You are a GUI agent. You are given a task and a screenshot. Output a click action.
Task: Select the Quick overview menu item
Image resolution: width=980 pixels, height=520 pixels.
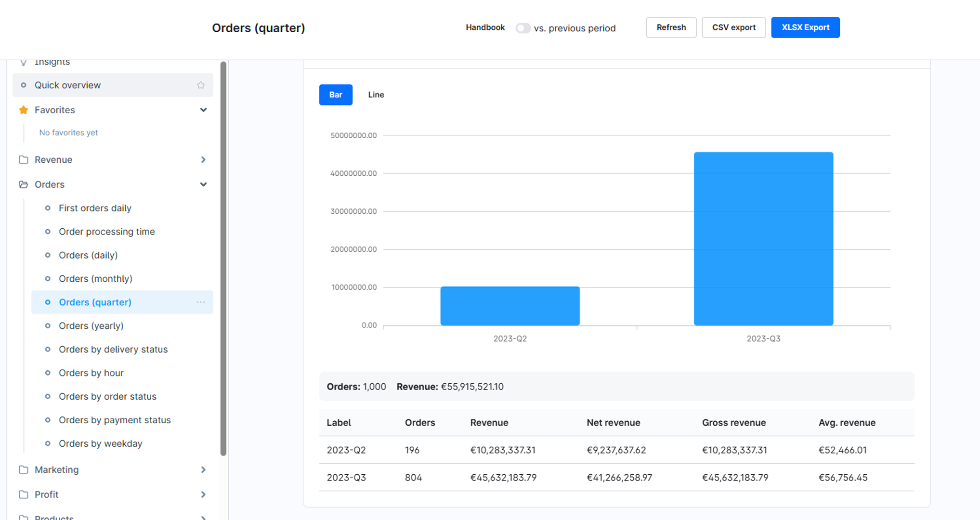click(x=113, y=85)
